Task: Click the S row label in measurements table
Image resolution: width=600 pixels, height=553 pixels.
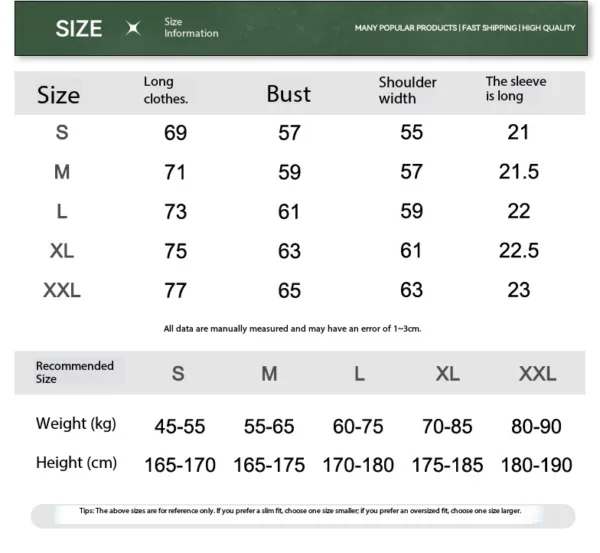Action: pos(62,133)
